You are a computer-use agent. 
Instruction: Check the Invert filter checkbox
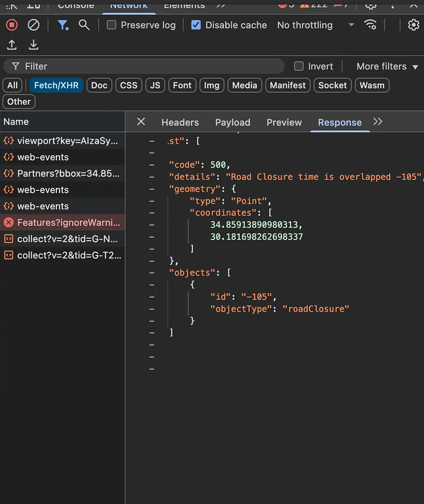coord(299,66)
